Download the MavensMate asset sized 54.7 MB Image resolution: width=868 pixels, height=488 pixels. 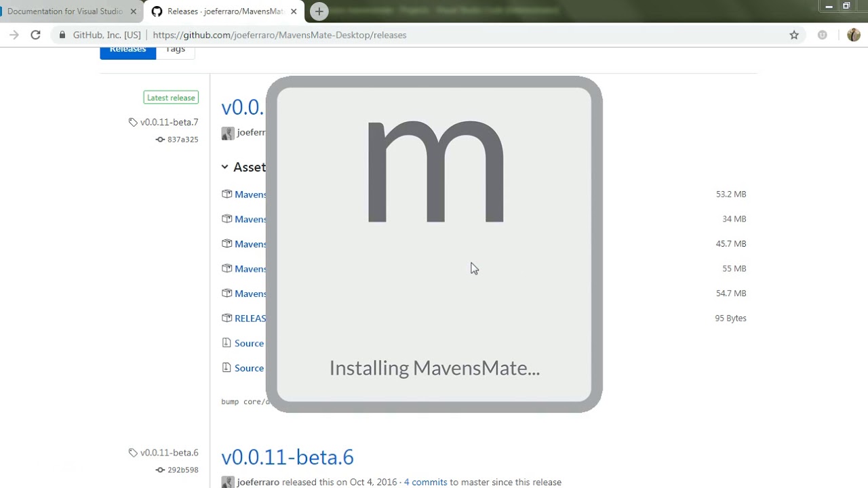coord(250,293)
